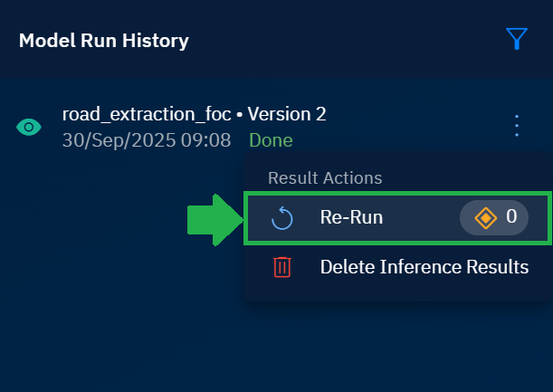Choose Delete Inference Results
This screenshot has height=392, width=553.
point(424,267)
